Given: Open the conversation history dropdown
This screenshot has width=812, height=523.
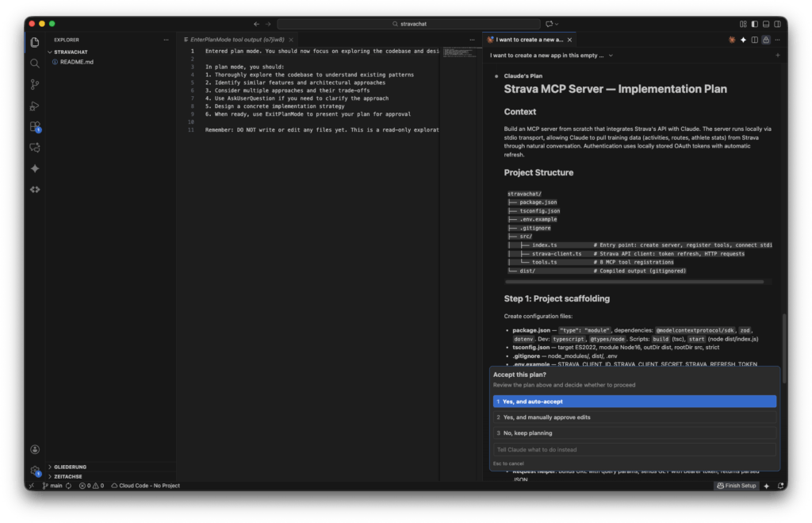Looking at the screenshot, I should [x=552, y=56].
